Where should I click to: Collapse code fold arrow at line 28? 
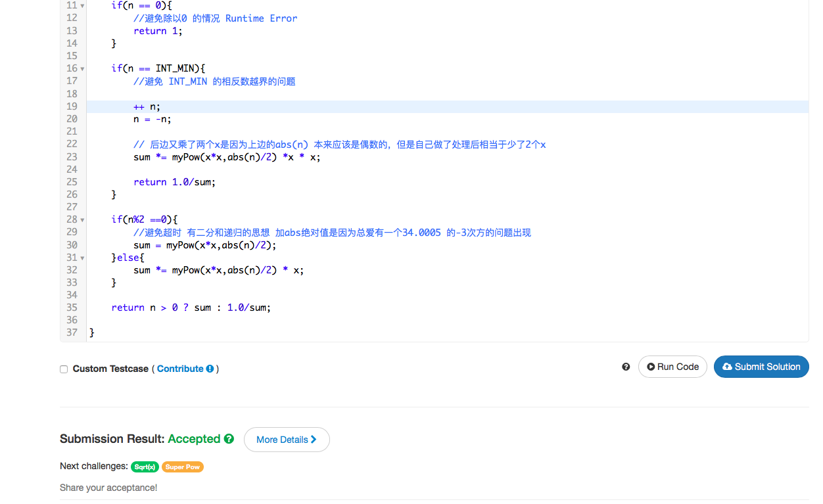82,220
